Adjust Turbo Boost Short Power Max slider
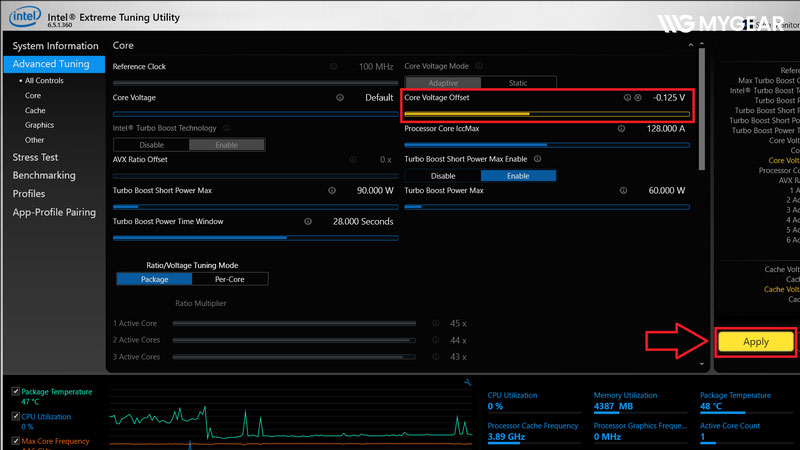Viewport: 800px width, 450px height. (256, 207)
